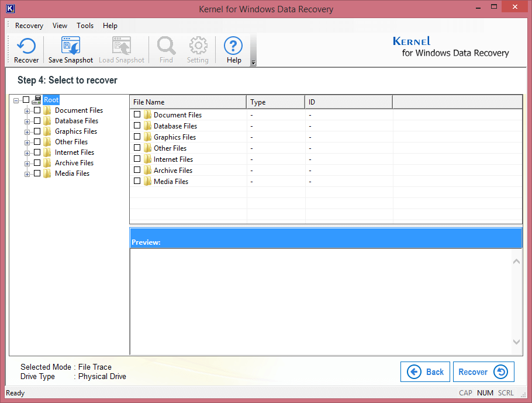Viewport: 532px width, 403px height.
Task: Open the Help menu
Action: (110, 26)
